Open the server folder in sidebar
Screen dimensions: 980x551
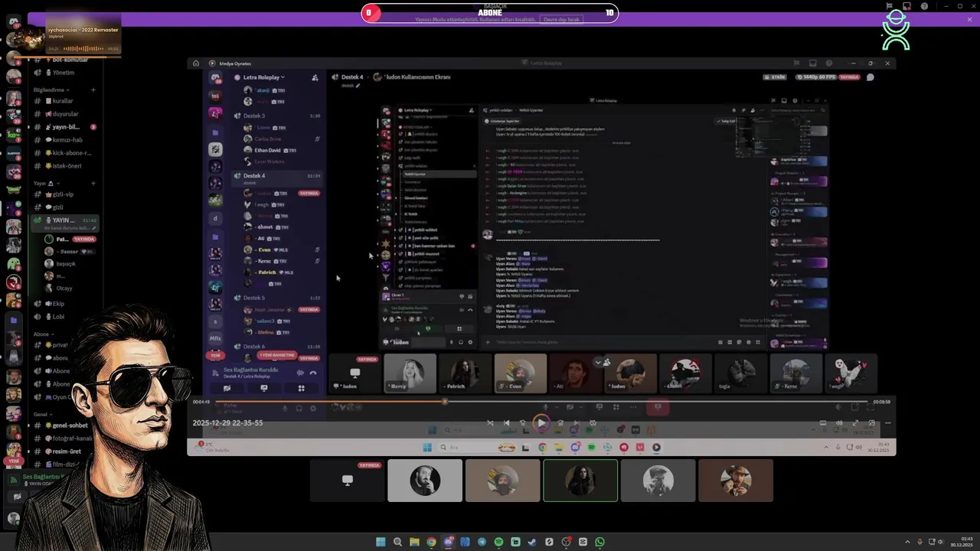click(x=14, y=321)
